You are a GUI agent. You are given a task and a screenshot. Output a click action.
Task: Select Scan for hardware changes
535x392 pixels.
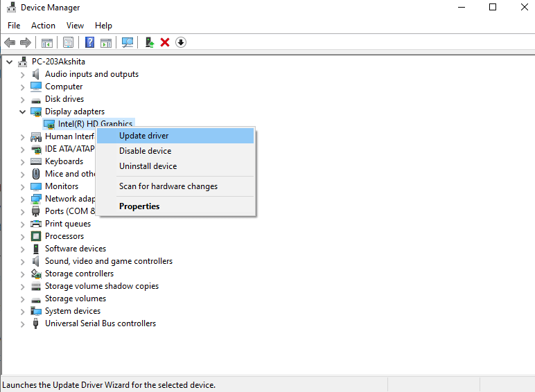175,186
